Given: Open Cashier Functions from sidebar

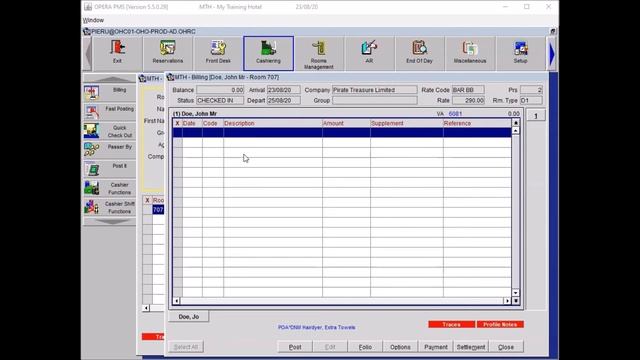Looking at the screenshot, I should click(x=109, y=188).
